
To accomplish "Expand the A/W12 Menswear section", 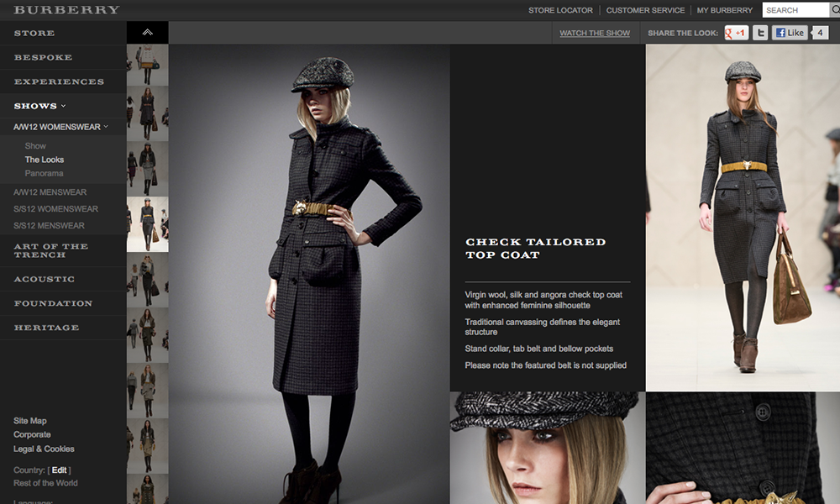I will coord(49,192).
